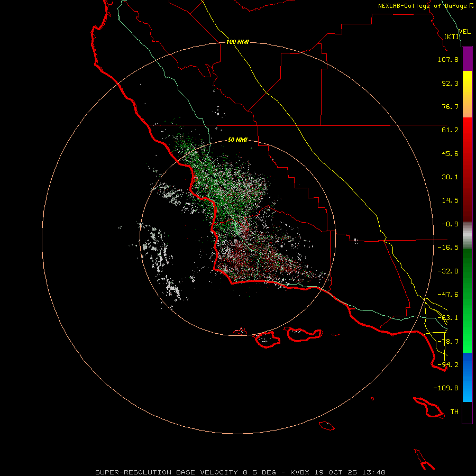Click the TH legend label

click(454, 412)
